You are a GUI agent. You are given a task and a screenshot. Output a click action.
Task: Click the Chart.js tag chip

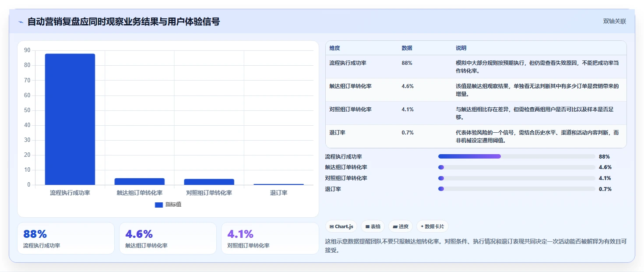[x=341, y=226]
